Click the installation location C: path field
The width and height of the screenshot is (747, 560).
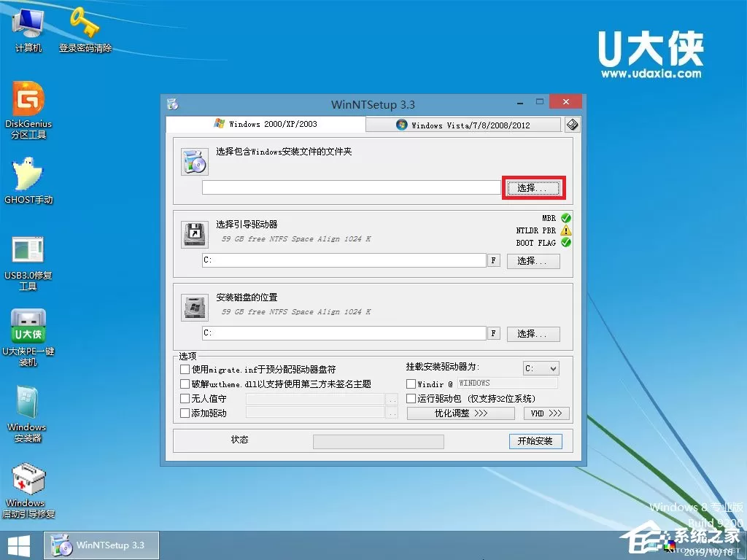pyautogui.click(x=344, y=332)
